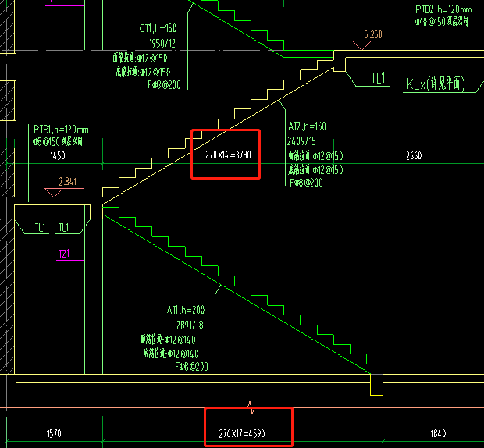The height and width of the screenshot is (448, 484).
Task: Click the "270x17=4590" dimension text
Action: tap(242, 433)
